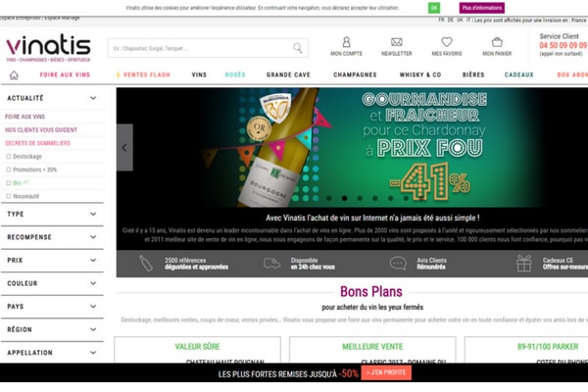Viewport: 588px width, 392px height.
Task: Click the Vinatis logo
Action: [x=48, y=48]
